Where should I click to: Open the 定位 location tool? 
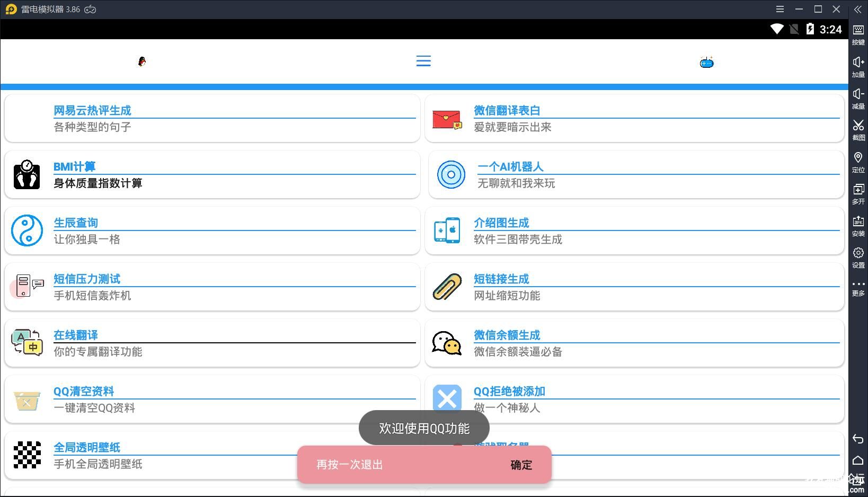coord(858,162)
